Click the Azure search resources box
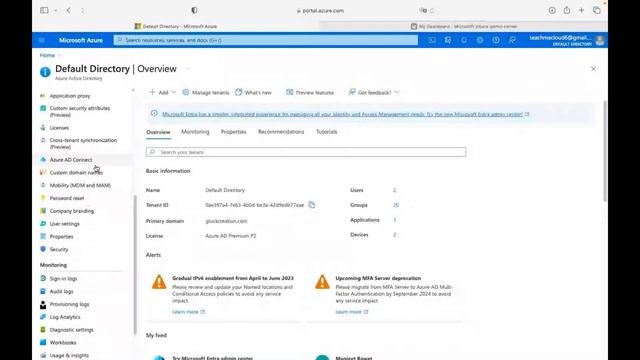 click(266, 40)
